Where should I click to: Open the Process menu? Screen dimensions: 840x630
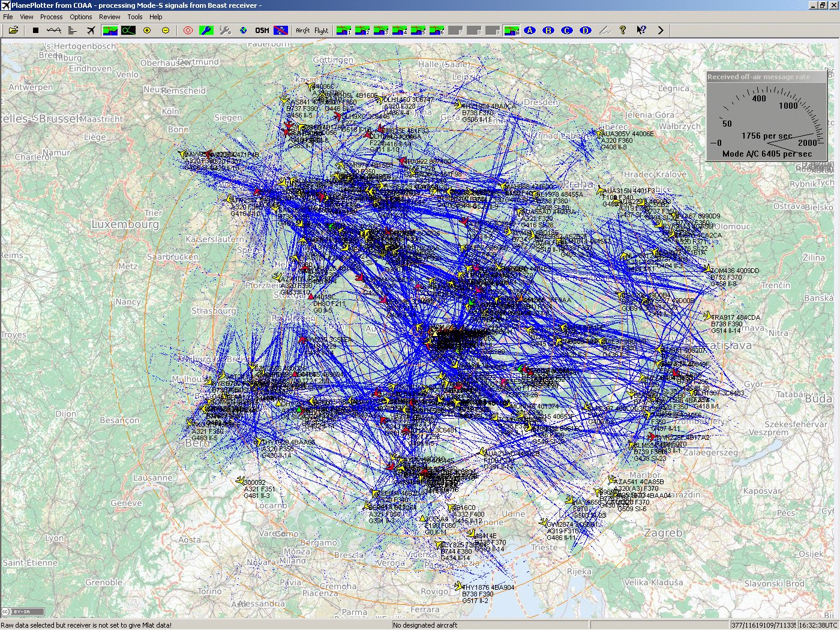(x=52, y=17)
